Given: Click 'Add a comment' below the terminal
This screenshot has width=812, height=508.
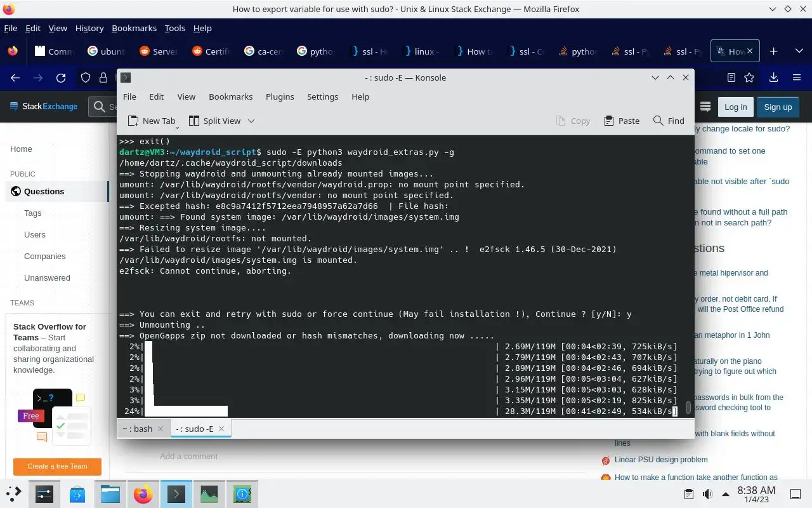Looking at the screenshot, I should 188,456.
